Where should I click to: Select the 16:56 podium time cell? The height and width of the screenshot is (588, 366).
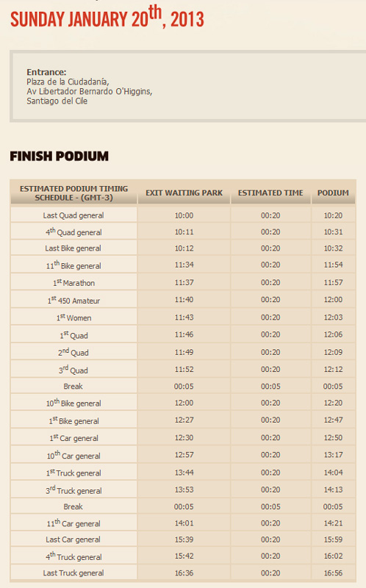(x=333, y=573)
